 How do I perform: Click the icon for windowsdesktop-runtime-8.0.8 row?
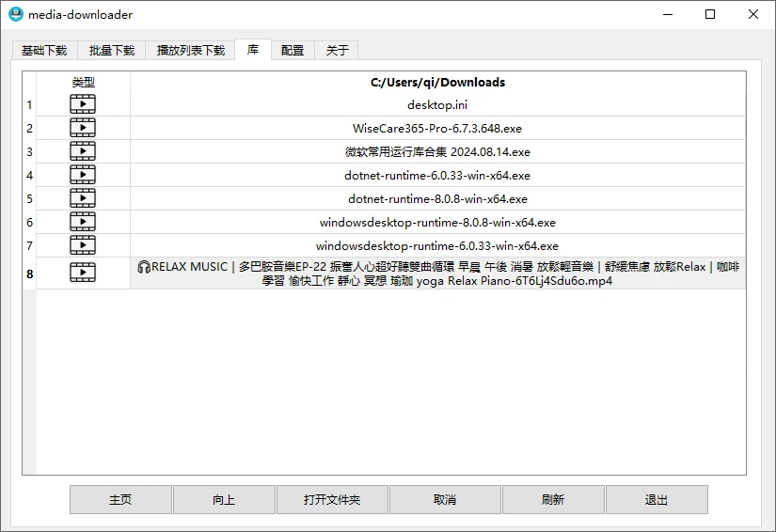tap(83, 222)
